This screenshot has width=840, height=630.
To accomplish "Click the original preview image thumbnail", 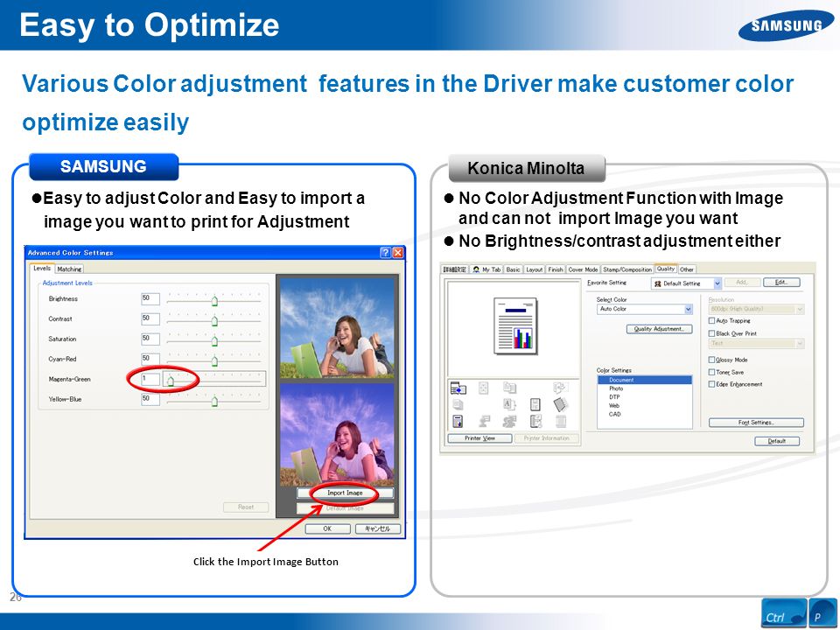I will (x=337, y=327).
